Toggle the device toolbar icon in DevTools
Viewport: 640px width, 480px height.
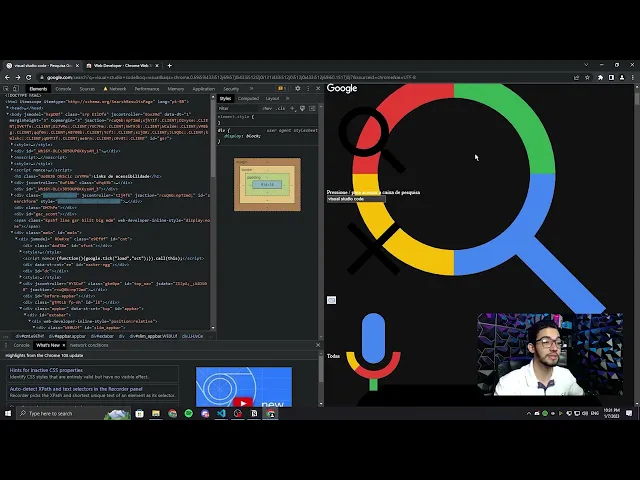(16, 89)
